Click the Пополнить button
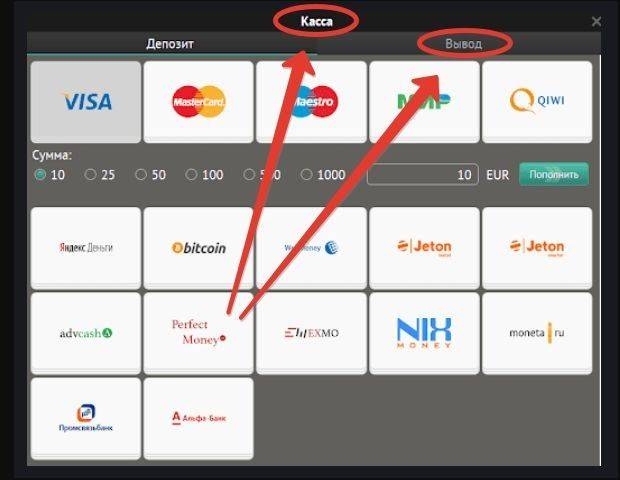This screenshot has width=620, height=480. point(554,174)
